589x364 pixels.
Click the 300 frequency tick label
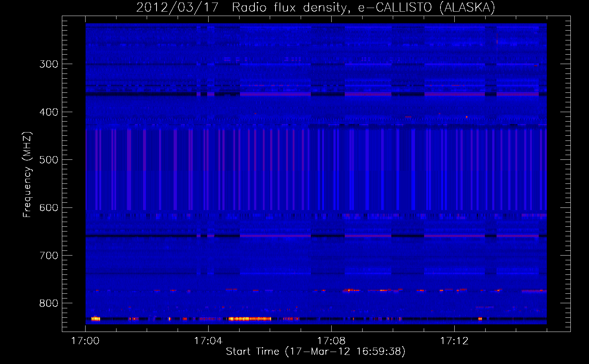point(49,64)
